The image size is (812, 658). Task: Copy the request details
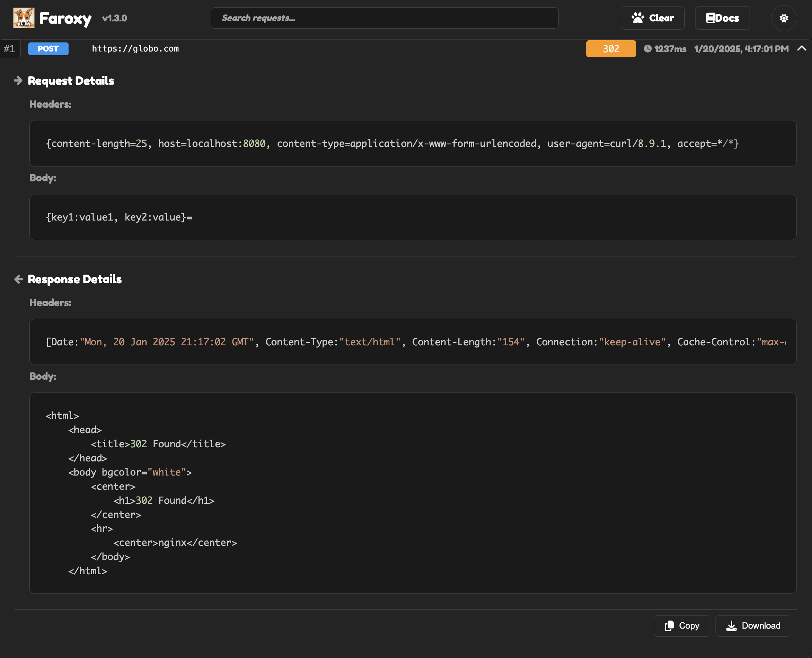pos(682,625)
